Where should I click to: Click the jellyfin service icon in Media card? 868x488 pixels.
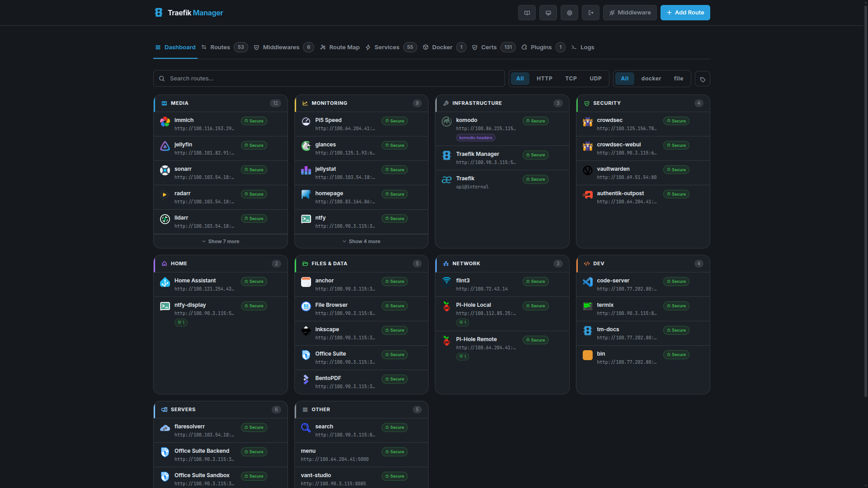(x=165, y=146)
